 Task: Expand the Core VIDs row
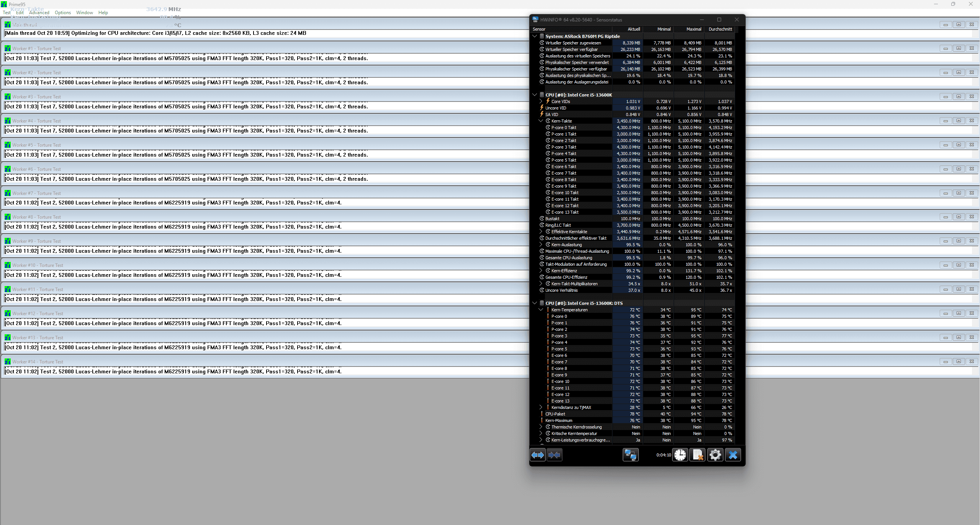(541, 101)
